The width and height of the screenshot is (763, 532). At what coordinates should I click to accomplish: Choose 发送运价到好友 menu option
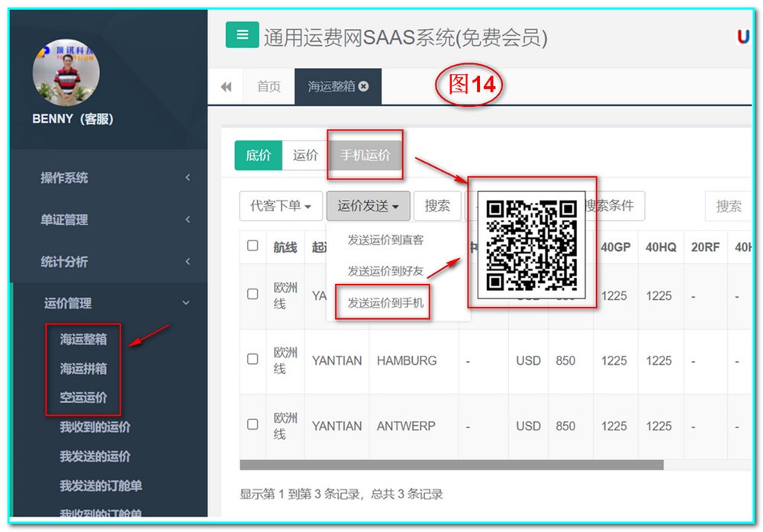point(385,271)
